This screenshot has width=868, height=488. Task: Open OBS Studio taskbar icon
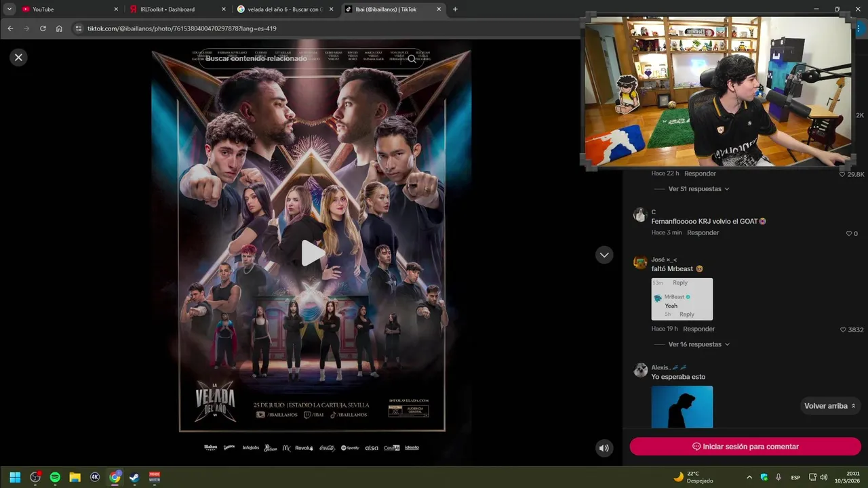[35, 477]
